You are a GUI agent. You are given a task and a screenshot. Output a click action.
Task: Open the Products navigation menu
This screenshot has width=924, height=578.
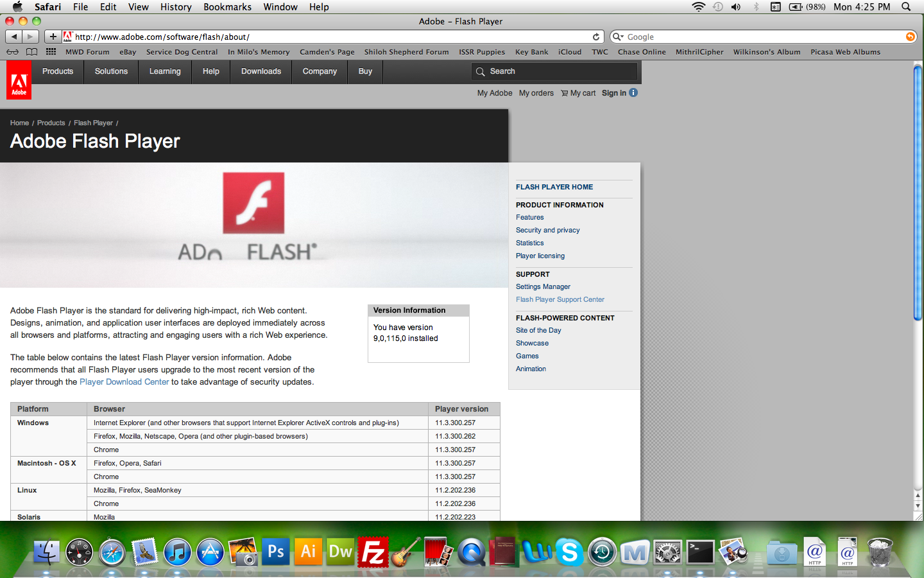(58, 71)
